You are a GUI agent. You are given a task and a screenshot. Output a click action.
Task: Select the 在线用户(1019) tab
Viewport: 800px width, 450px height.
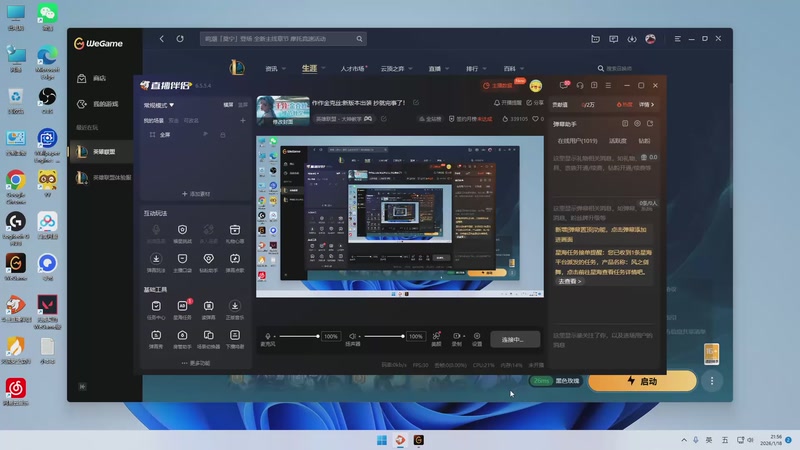point(577,141)
